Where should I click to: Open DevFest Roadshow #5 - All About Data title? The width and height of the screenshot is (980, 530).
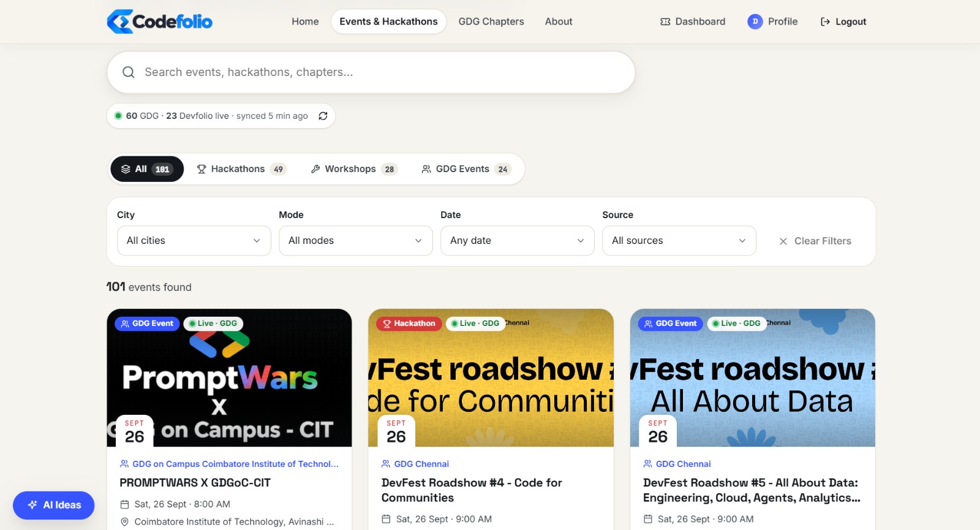(752, 490)
